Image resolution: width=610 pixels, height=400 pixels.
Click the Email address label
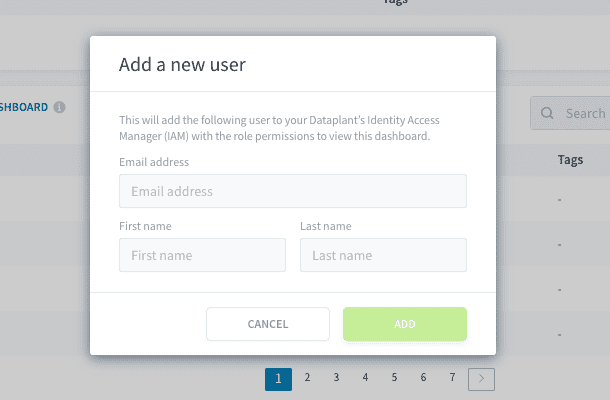pyautogui.click(x=154, y=162)
